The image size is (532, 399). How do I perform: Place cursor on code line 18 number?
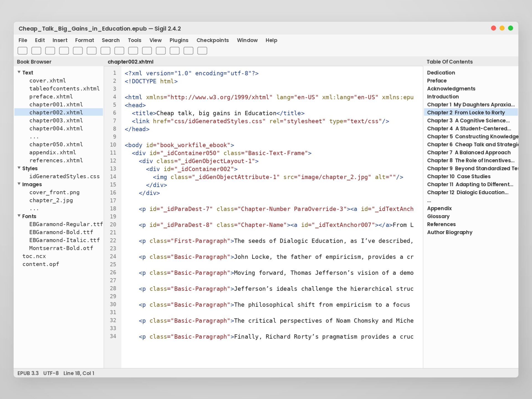tap(113, 209)
